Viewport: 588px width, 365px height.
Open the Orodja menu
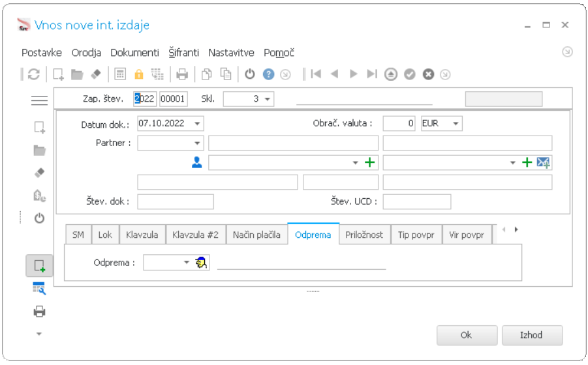[x=86, y=53]
